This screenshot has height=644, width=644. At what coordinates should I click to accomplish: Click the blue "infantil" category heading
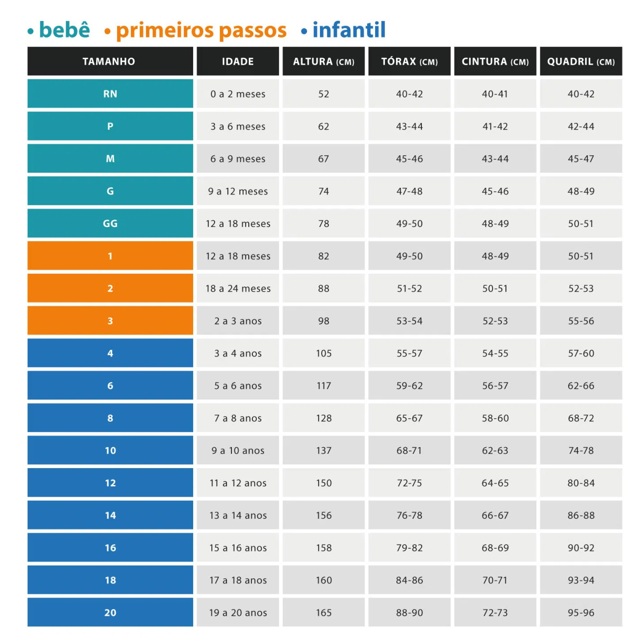point(349,31)
